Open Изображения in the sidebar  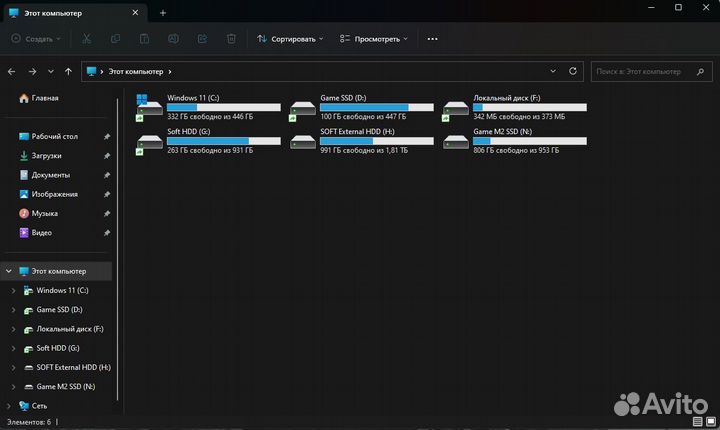(48, 194)
